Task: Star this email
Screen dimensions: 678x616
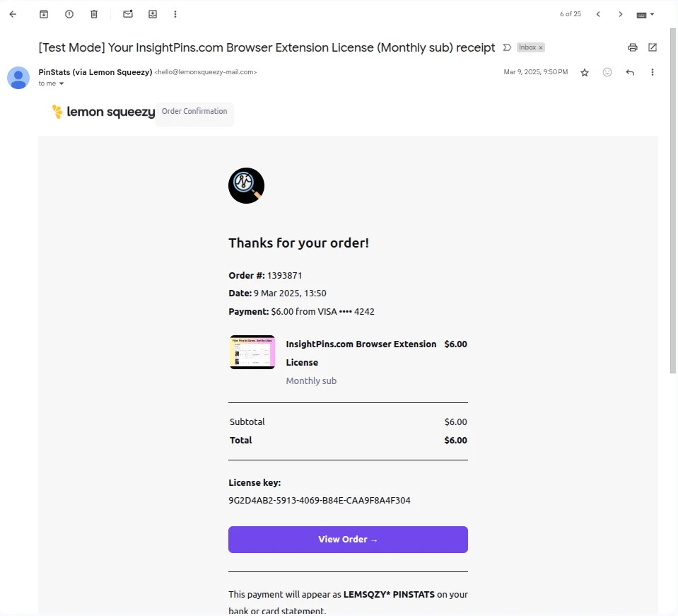Action: 585,72
